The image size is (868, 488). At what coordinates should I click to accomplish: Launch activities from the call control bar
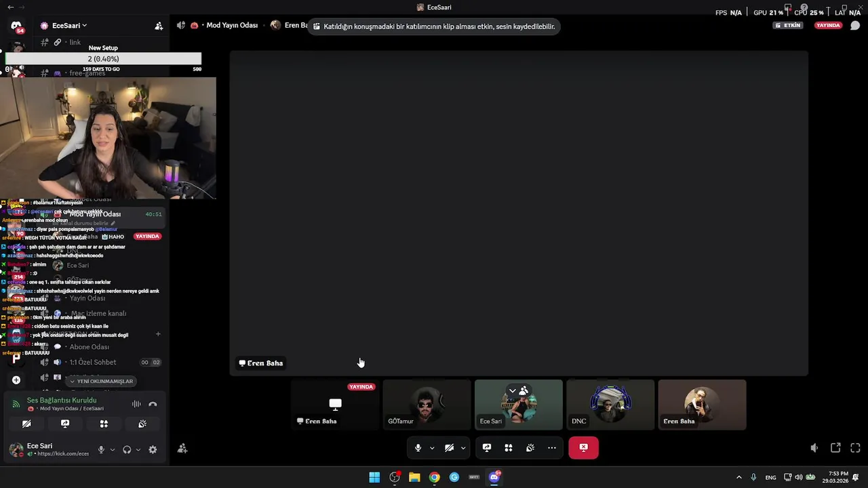(509, 447)
